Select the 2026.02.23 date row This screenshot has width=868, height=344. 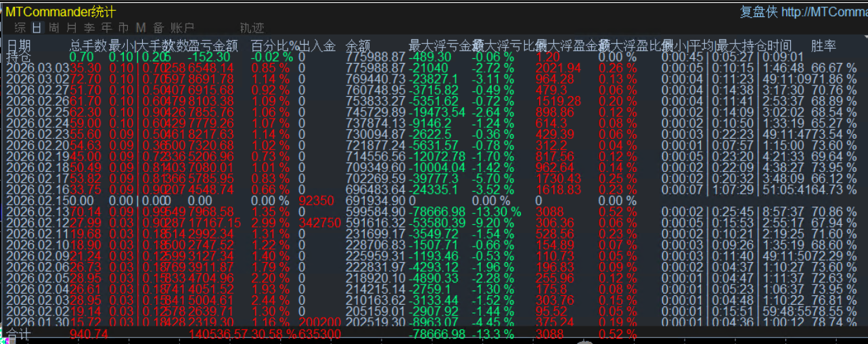37,134
